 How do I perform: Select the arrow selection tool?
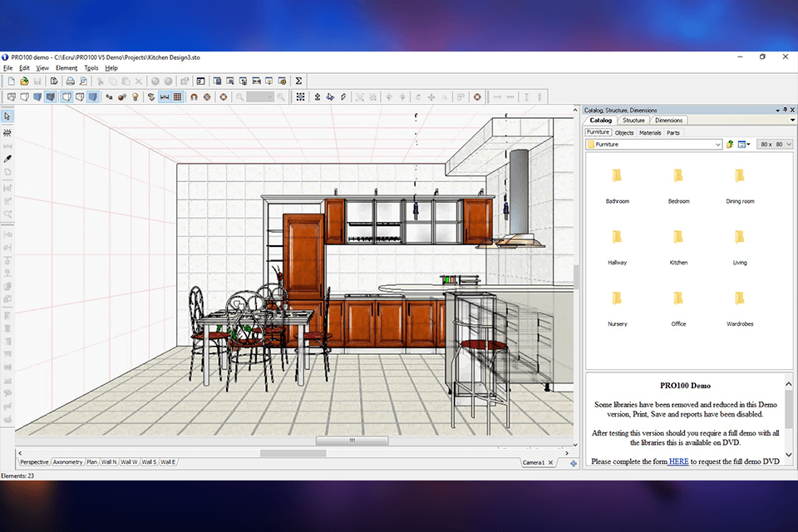point(8,116)
